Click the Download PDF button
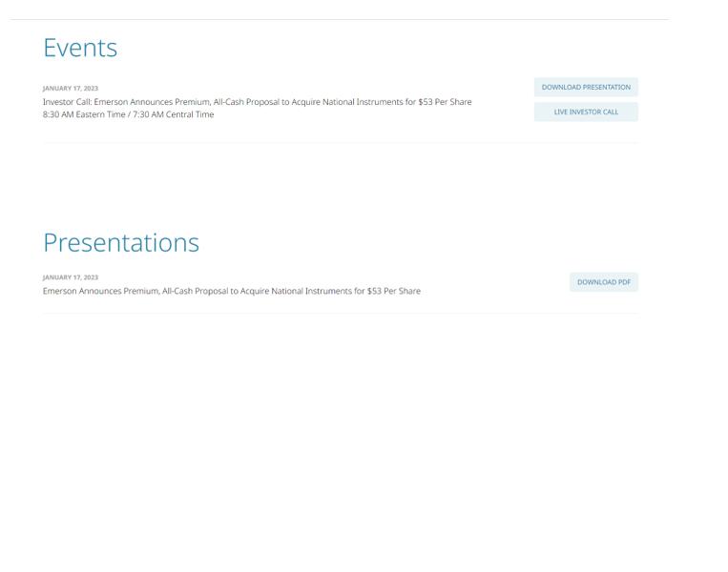Screen dimensions: 728x572 click(x=604, y=282)
